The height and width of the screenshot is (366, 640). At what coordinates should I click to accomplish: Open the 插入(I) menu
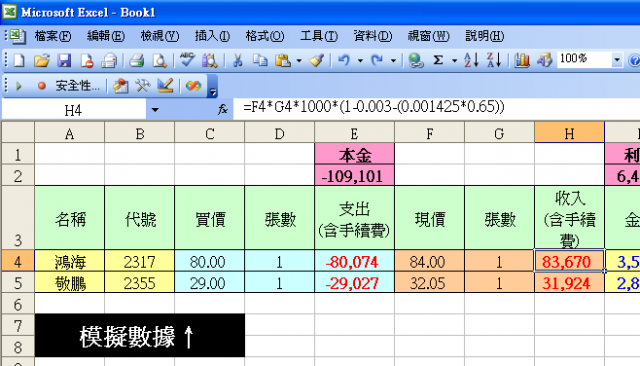coord(212,36)
